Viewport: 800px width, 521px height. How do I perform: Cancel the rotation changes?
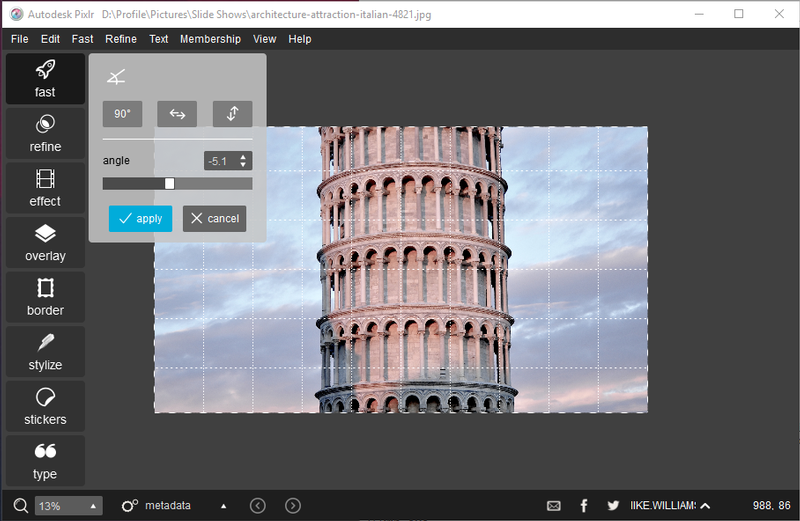(x=214, y=218)
